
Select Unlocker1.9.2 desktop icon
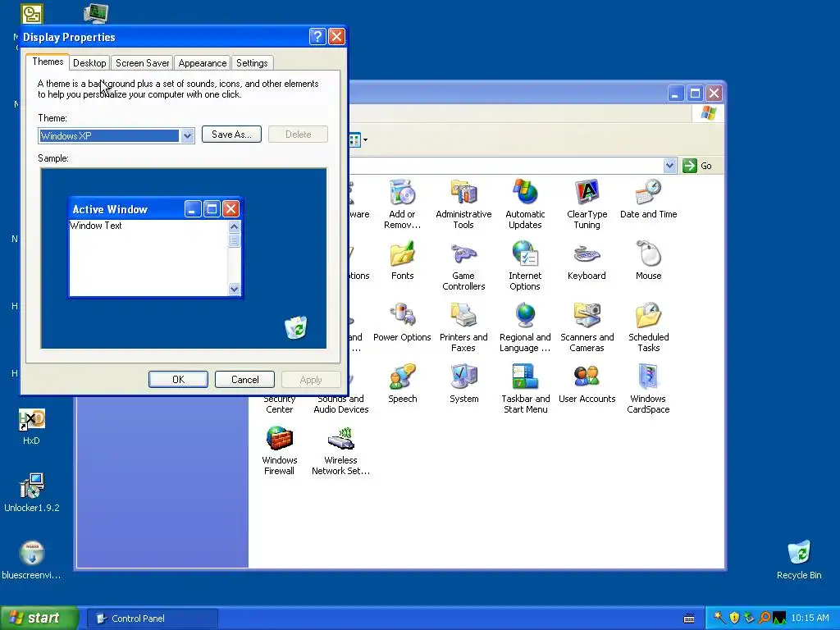(32, 486)
